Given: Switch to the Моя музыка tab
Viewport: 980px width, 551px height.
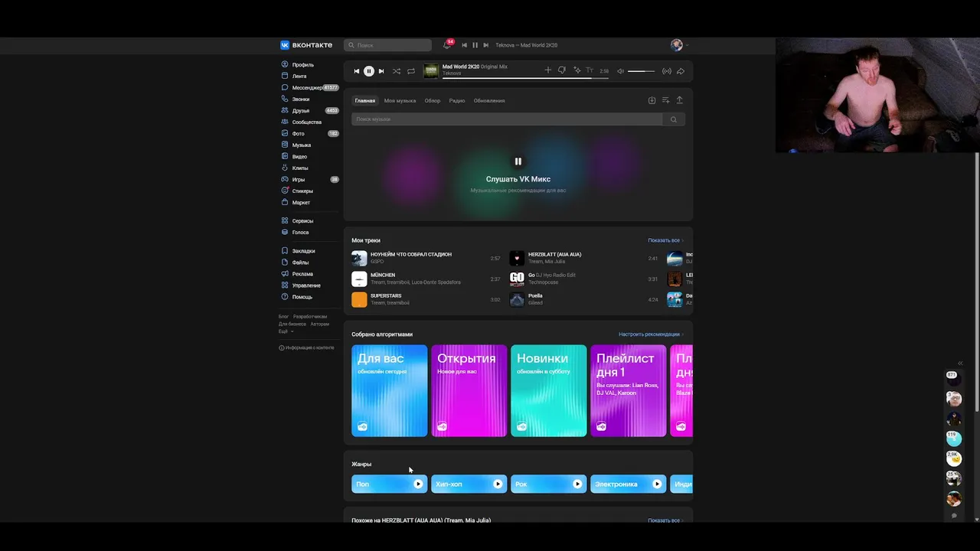Looking at the screenshot, I should click(400, 101).
